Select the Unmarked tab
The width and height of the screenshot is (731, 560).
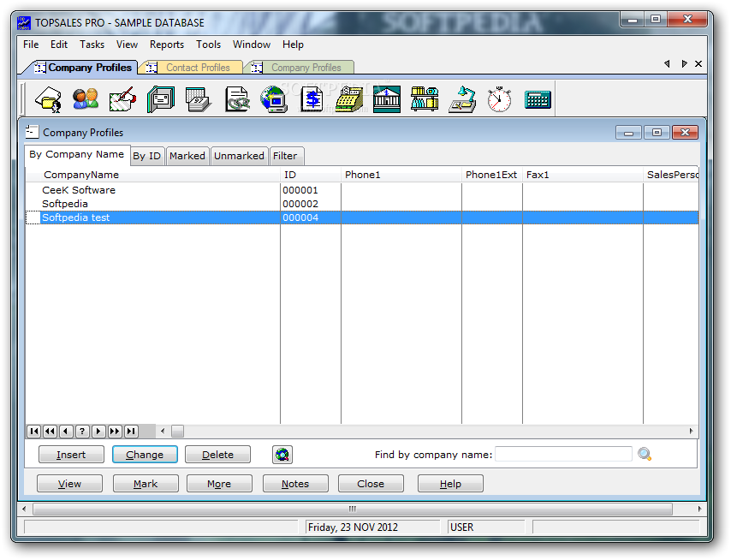239,156
